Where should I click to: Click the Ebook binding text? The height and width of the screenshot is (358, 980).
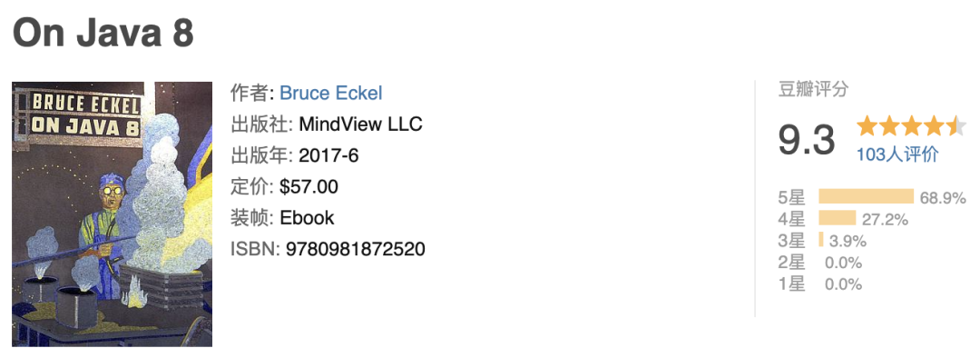[x=307, y=218]
